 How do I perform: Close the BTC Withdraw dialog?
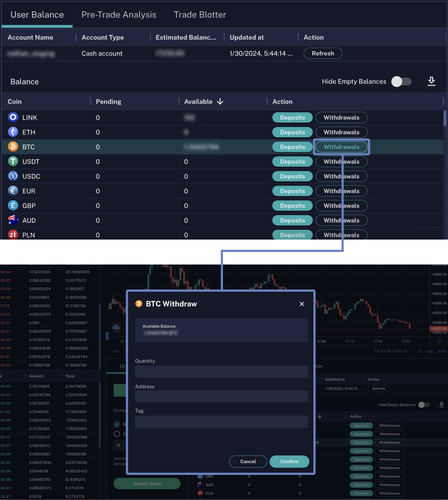(x=302, y=304)
